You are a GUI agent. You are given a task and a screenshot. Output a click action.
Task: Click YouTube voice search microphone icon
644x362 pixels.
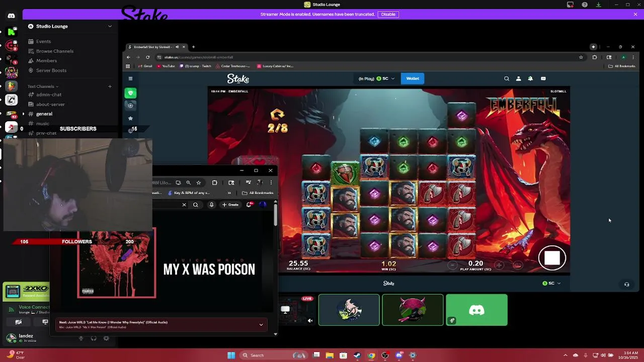pos(211,205)
